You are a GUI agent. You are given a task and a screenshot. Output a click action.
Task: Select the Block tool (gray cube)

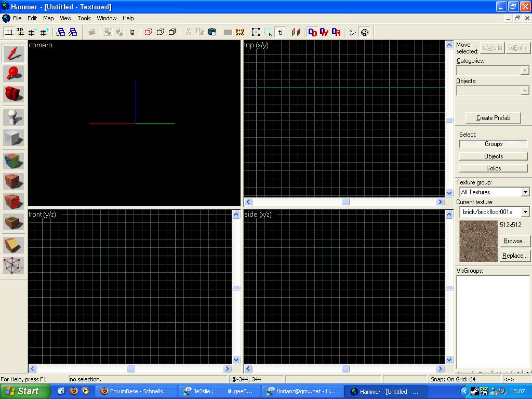tap(14, 138)
